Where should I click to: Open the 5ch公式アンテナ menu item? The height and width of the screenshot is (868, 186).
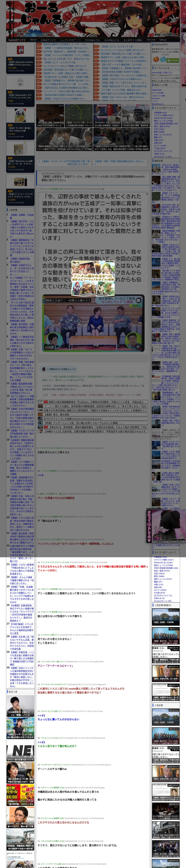click(17, 40)
